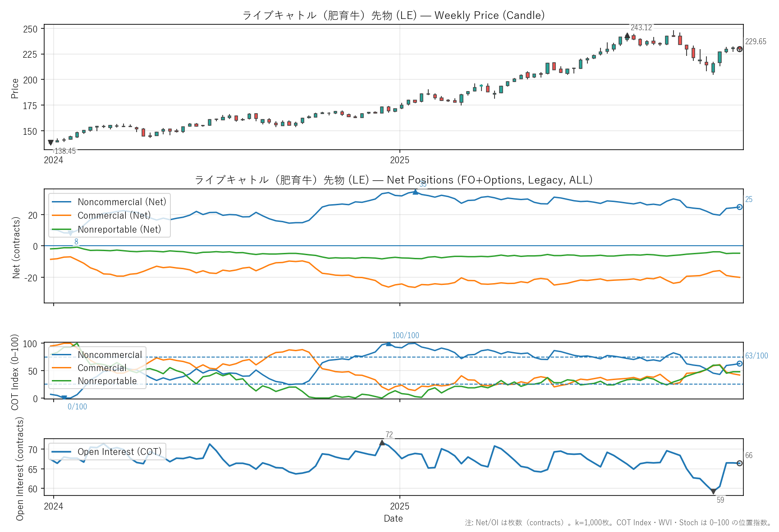Toggle Nonreportable (Net) legend entry
This screenshot has height=532, width=779.
[119, 229]
